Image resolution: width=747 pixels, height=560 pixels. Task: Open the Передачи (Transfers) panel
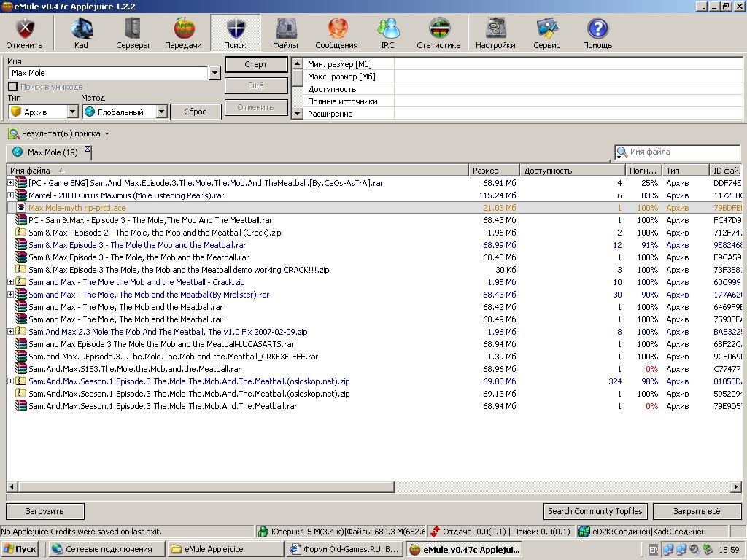click(183, 34)
